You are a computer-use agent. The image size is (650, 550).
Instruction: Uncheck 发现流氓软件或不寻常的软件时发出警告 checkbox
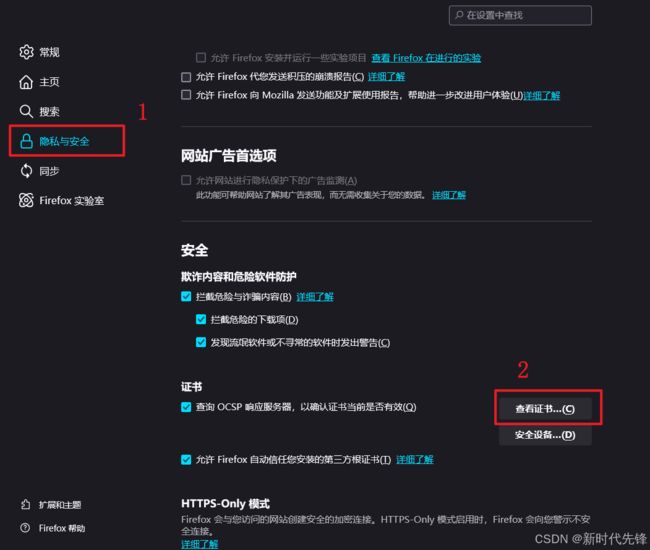click(201, 342)
